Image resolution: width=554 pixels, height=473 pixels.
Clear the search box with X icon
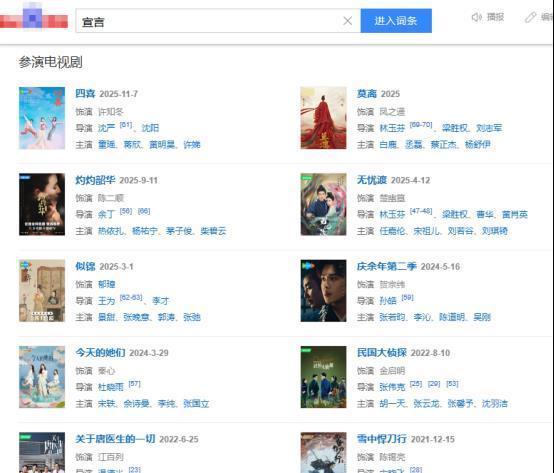[347, 21]
